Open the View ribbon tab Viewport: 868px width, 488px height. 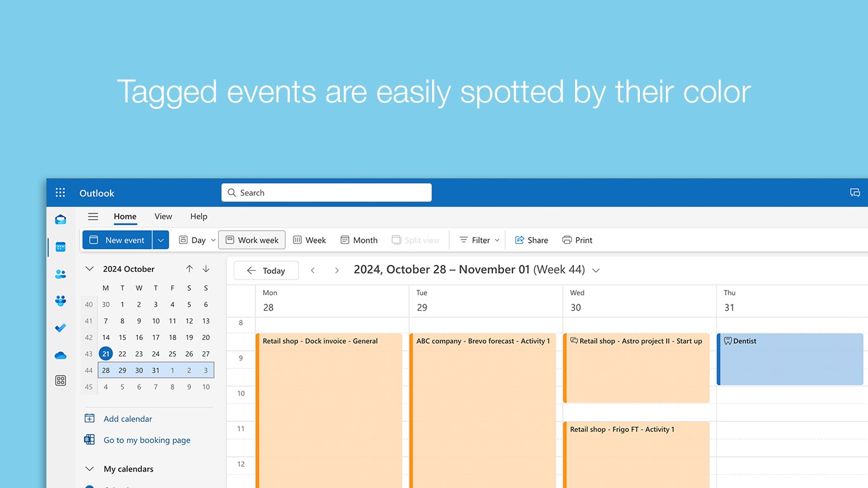tap(163, 217)
